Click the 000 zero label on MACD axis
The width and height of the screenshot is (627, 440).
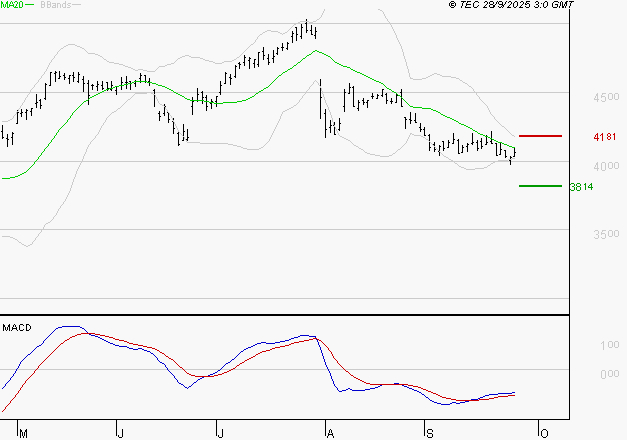[x=608, y=374]
